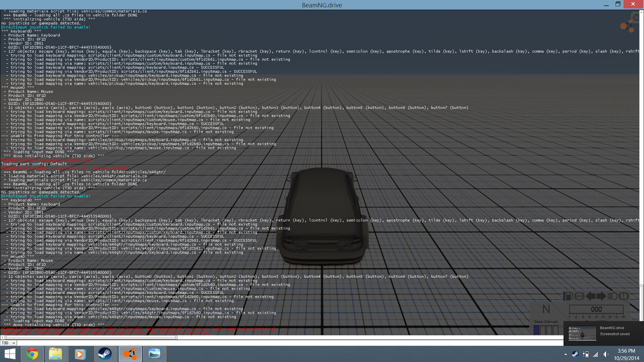Click the volume speaker tray icon

(x=605, y=354)
